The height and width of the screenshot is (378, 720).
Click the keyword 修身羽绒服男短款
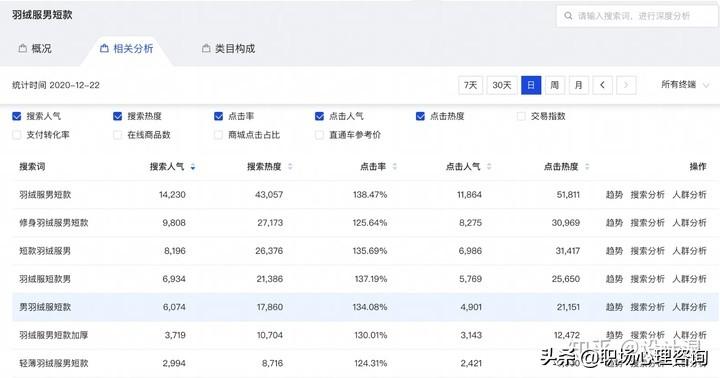(53, 223)
